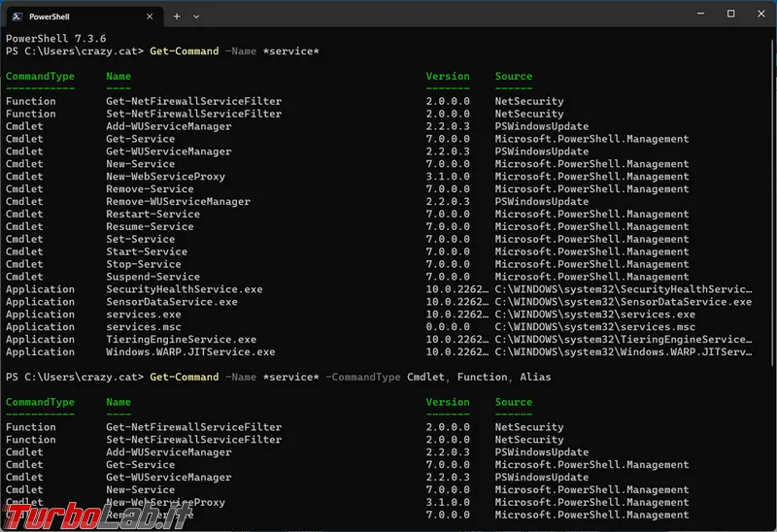Click 'Get-Service' in the first table
This screenshot has height=532, width=777.
pos(140,139)
